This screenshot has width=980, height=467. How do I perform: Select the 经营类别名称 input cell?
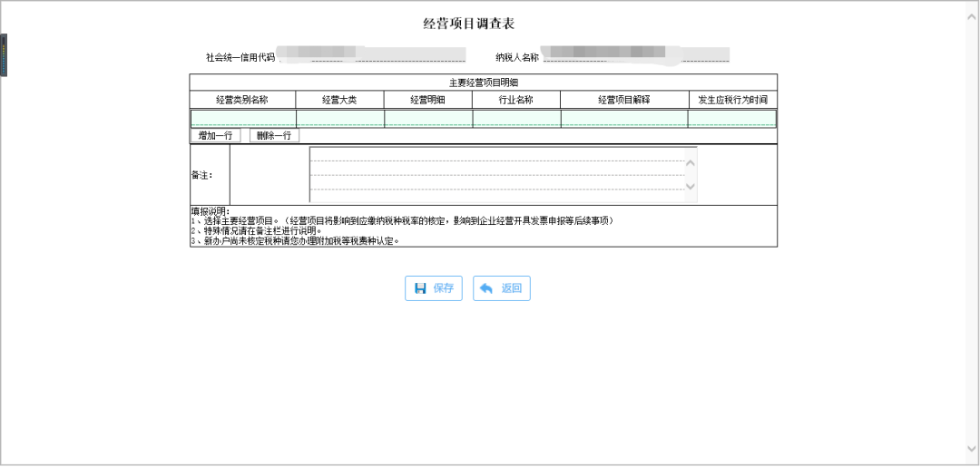(243, 119)
